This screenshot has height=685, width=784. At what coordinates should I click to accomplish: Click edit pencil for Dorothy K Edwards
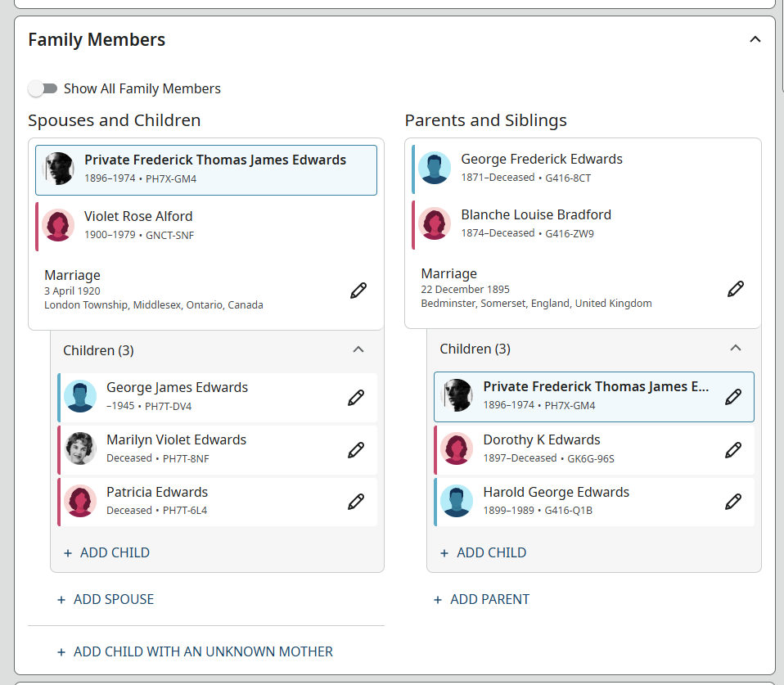(x=733, y=449)
